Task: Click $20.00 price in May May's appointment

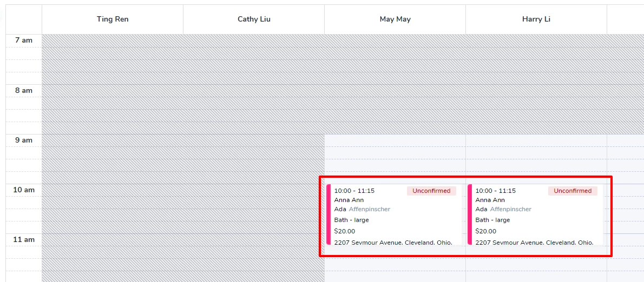Action: [345, 232]
